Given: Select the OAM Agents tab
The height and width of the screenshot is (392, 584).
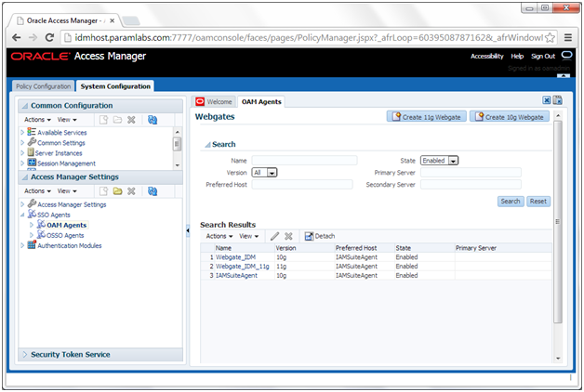Looking at the screenshot, I should (x=261, y=101).
